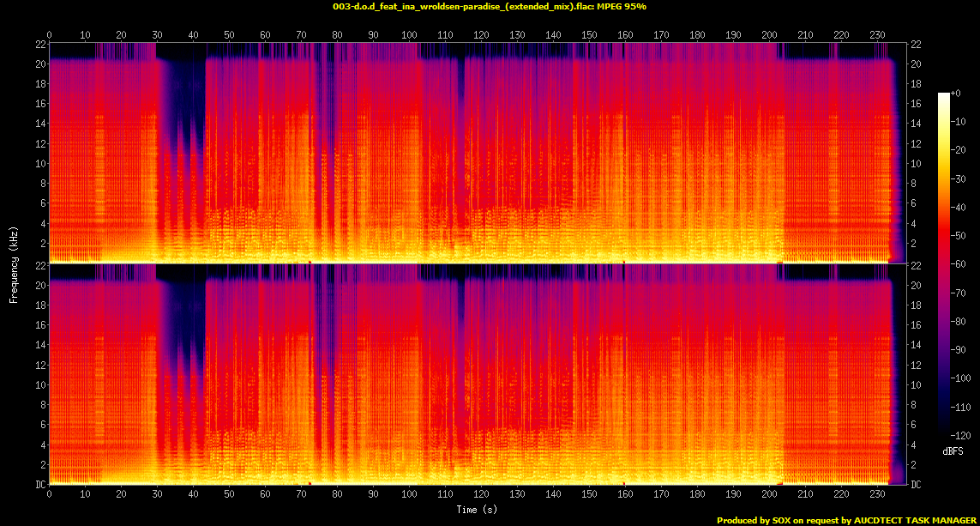Select the '-50' dBFS scale value
The width and height of the screenshot is (980, 526).
pyautogui.click(x=958, y=236)
